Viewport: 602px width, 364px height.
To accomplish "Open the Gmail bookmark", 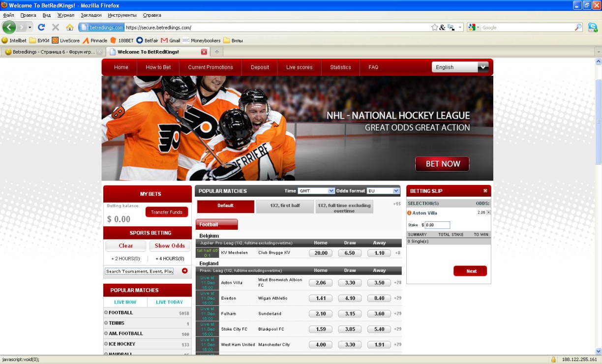I will click(x=171, y=40).
